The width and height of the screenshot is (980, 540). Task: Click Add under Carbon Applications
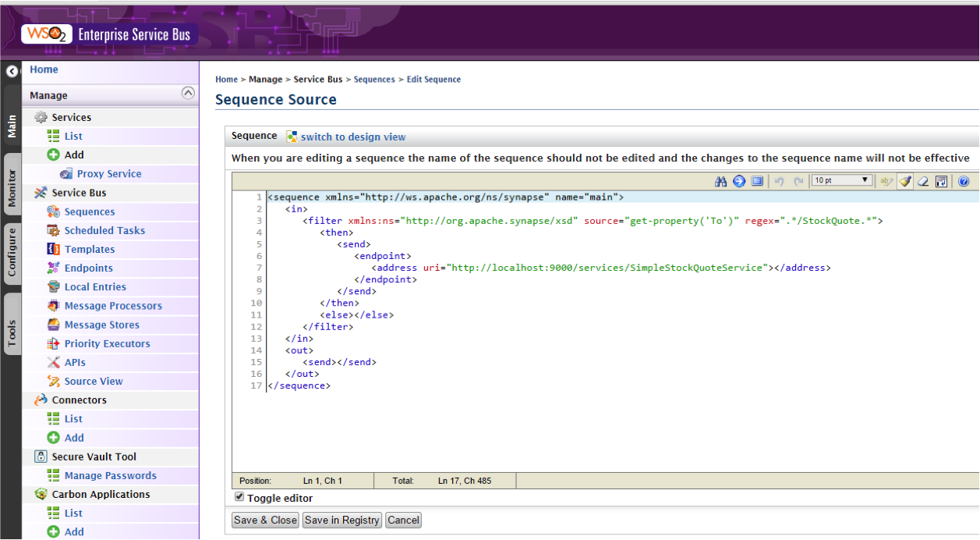[74, 531]
